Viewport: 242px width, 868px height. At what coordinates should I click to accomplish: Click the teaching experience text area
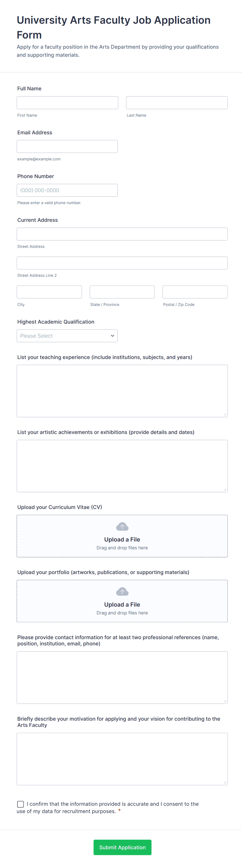[122, 391]
